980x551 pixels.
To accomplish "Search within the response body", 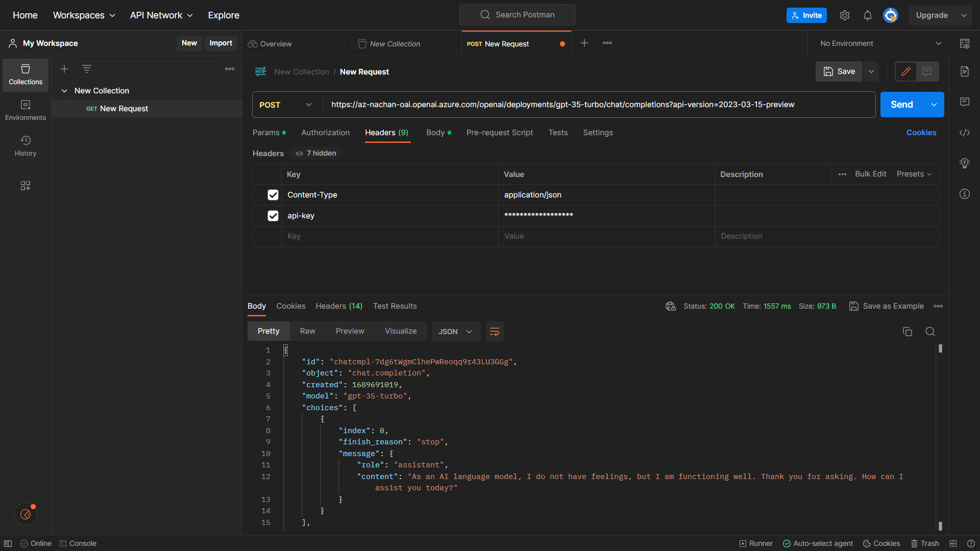I will click(930, 332).
